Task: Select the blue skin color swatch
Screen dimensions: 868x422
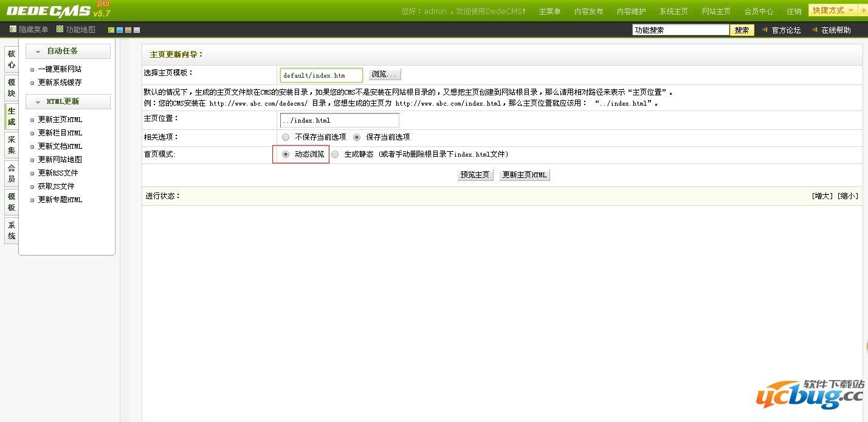Action: pos(120,30)
